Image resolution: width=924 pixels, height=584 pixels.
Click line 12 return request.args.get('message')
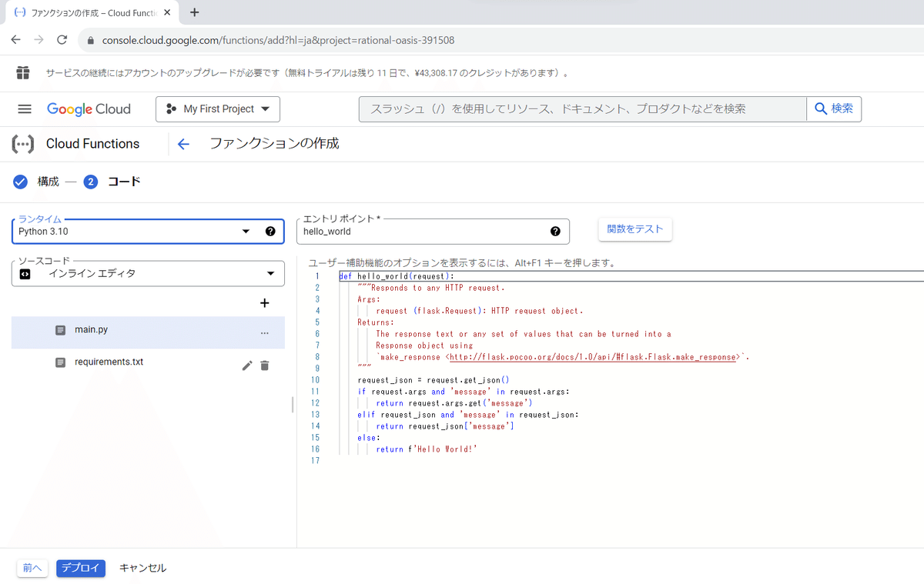(454, 403)
